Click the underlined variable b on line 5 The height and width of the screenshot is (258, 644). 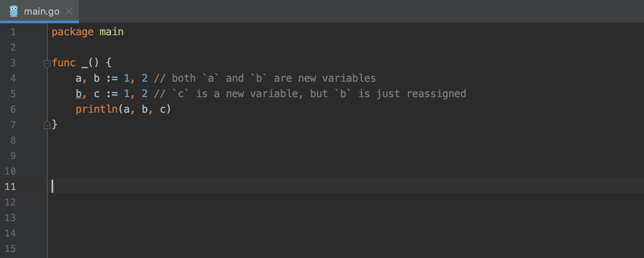click(79, 94)
